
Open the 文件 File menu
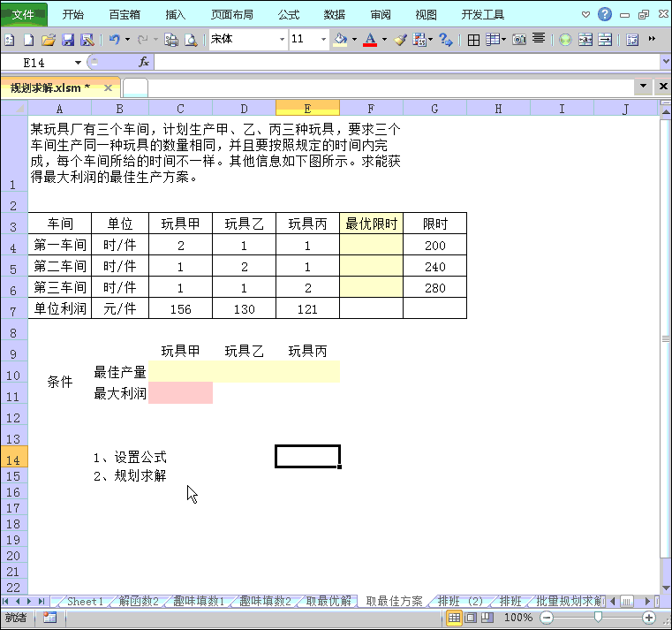[x=23, y=15]
